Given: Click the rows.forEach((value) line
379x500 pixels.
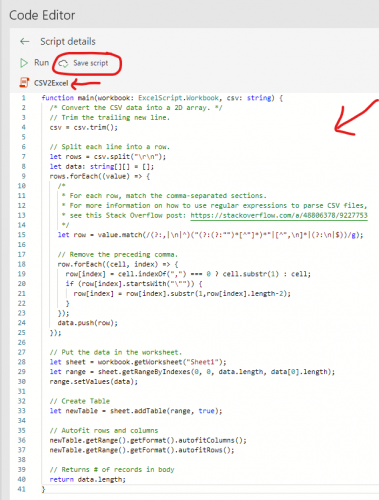Looking at the screenshot, I should (x=100, y=176).
